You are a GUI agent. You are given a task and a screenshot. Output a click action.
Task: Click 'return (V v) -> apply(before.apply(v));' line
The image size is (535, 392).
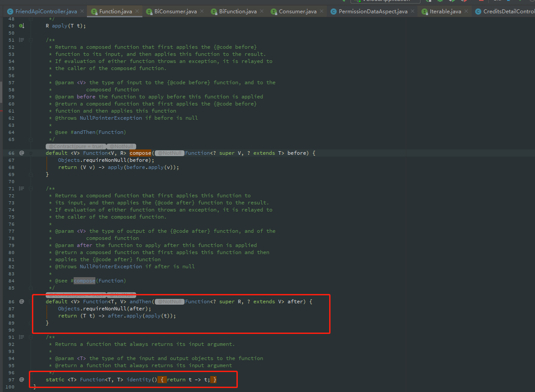tap(118, 167)
